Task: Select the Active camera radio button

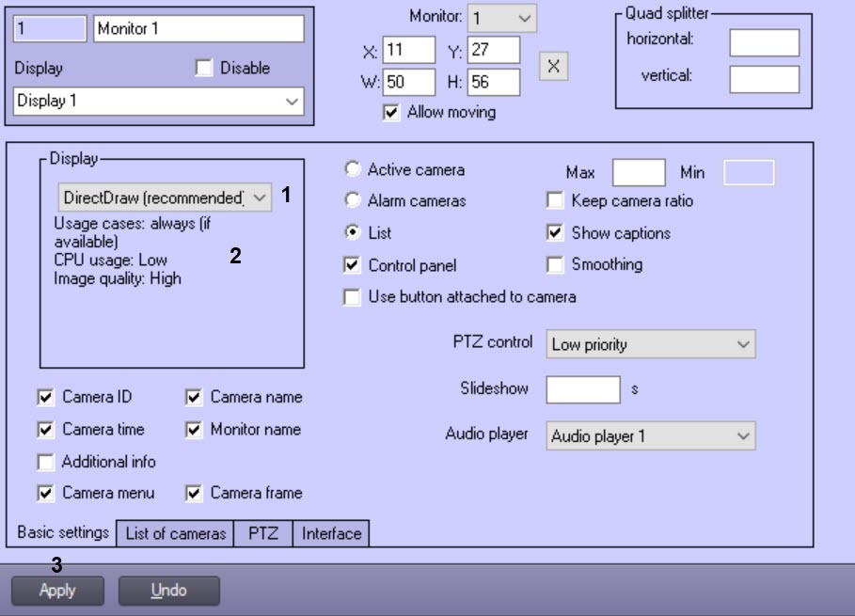Action: (x=353, y=169)
